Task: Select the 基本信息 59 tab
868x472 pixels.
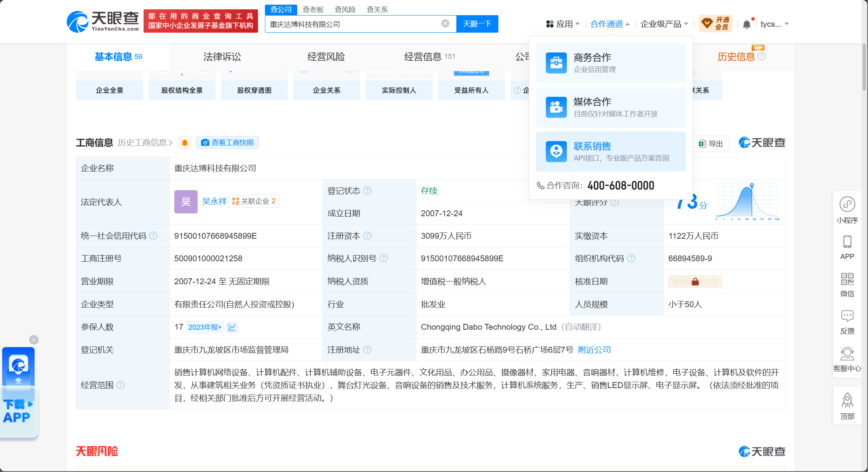Action: (118, 57)
